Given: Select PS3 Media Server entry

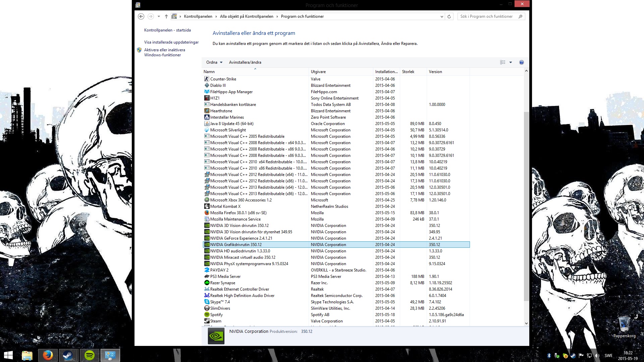Looking at the screenshot, I should (336, 277).
